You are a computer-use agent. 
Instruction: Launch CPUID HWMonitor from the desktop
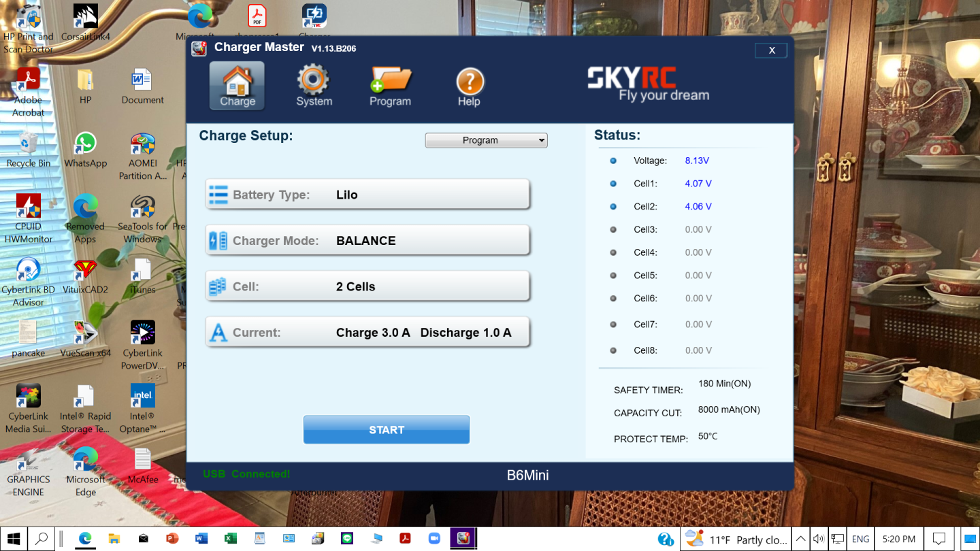pyautogui.click(x=28, y=219)
